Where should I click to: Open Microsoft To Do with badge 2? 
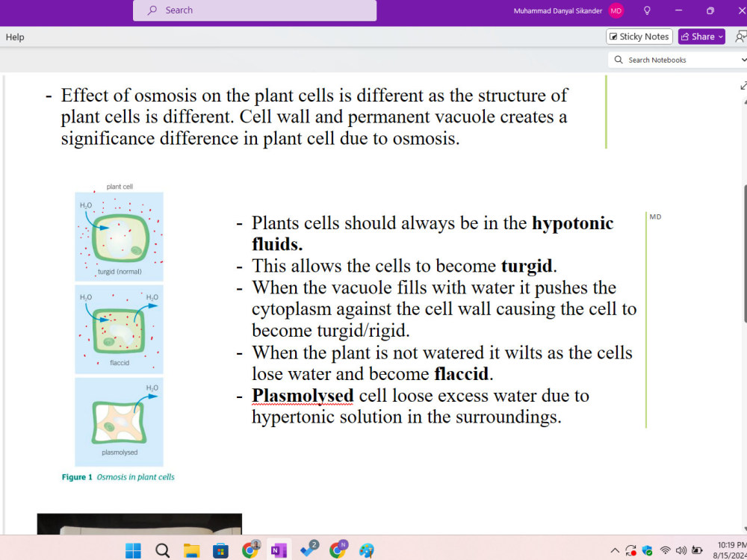pos(309,550)
